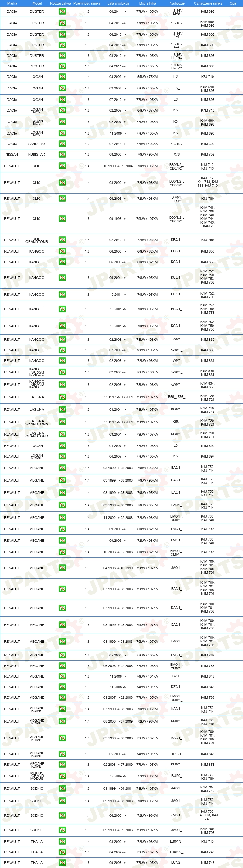This screenshot has height=868, width=243.
Task: Click the X76 body code
Action: coord(177,154)
